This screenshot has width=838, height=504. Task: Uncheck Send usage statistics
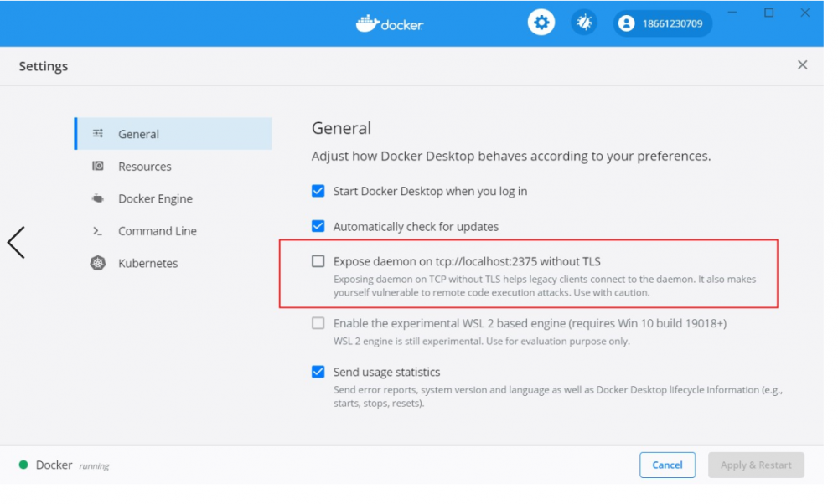point(318,372)
